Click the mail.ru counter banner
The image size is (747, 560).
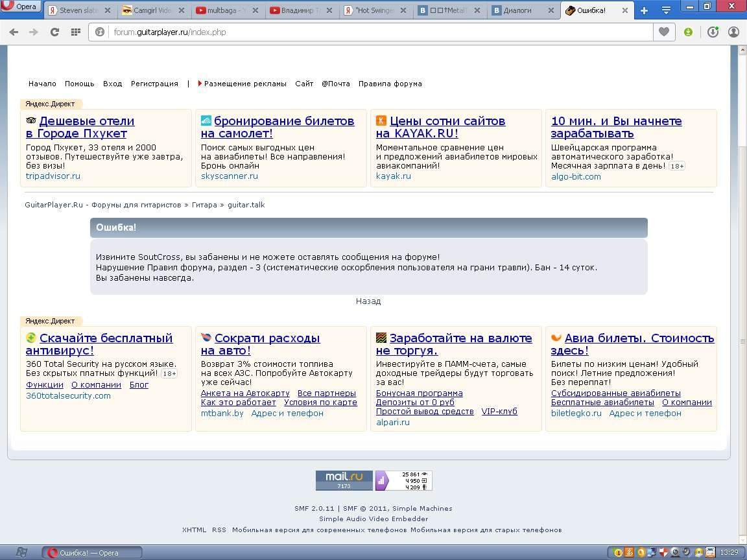point(344,480)
